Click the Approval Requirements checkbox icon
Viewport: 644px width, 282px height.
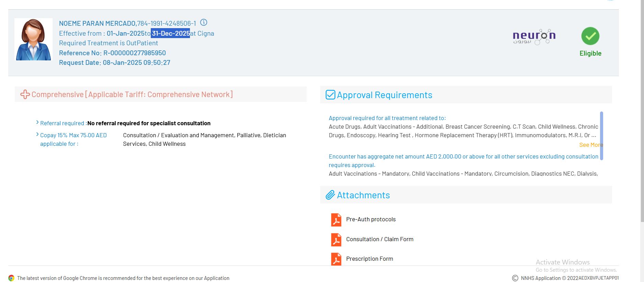pyautogui.click(x=330, y=95)
